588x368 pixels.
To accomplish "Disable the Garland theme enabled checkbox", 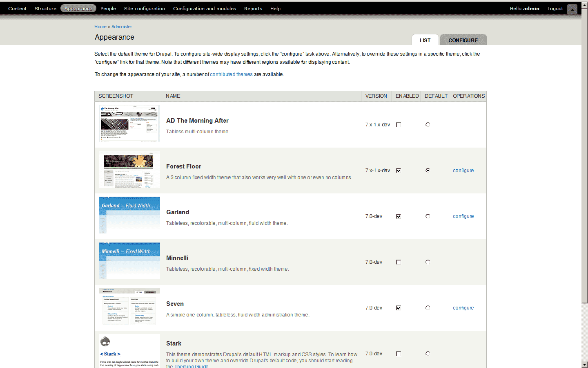I will pos(399,216).
